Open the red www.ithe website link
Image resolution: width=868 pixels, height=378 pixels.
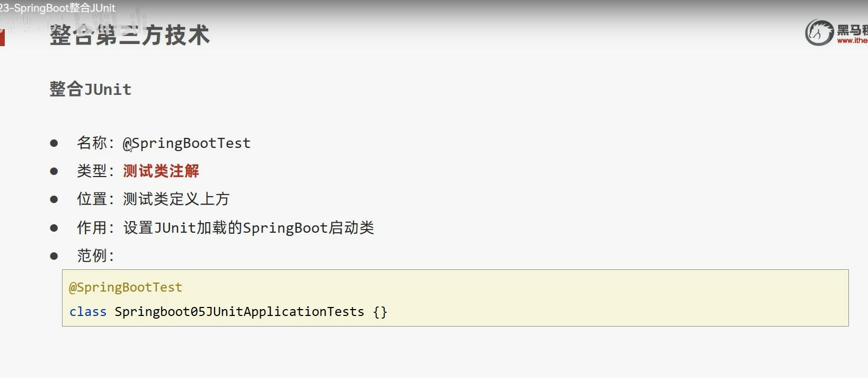(x=852, y=41)
